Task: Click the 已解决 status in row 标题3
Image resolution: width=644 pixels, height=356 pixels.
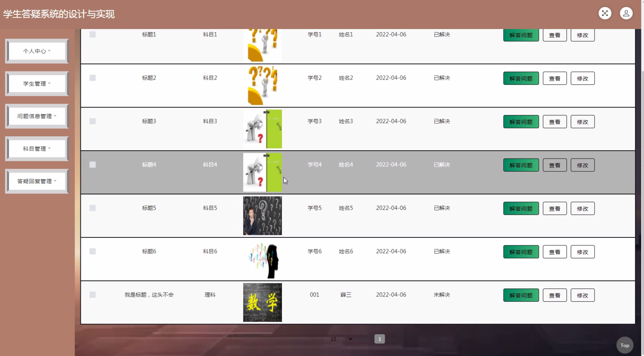Action: click(442, 121)
